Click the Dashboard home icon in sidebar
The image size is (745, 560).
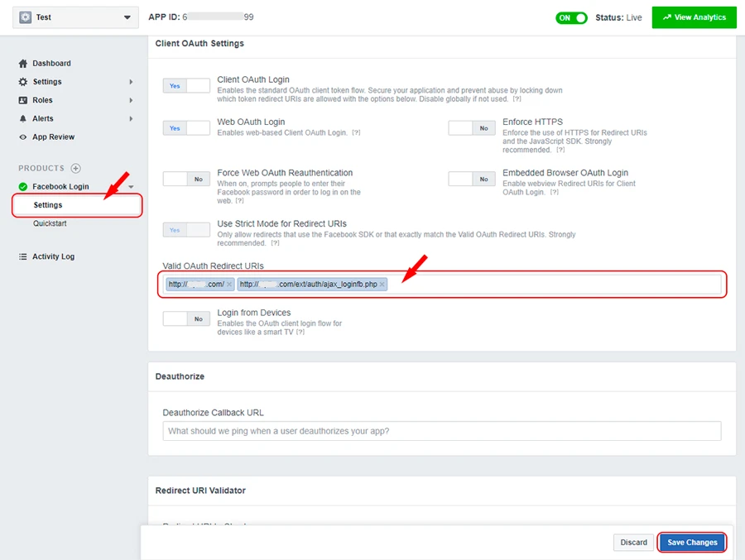point(23,64)
